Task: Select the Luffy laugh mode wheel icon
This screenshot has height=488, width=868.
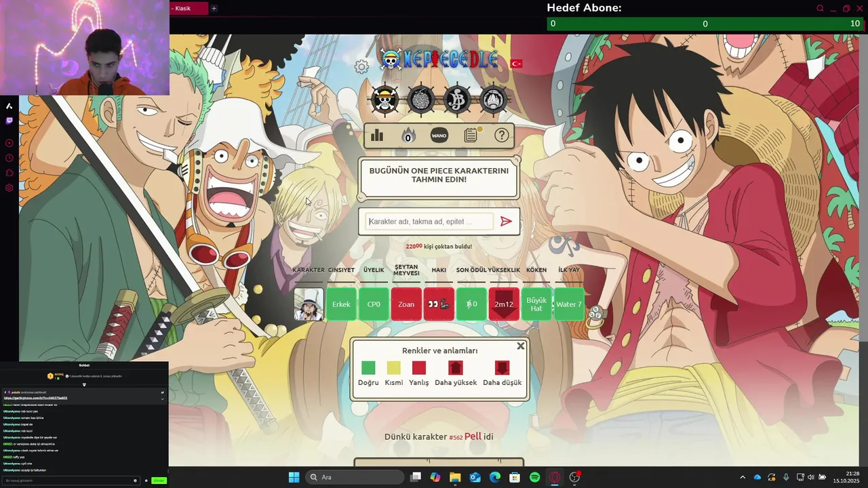Action: coord(493,100)
